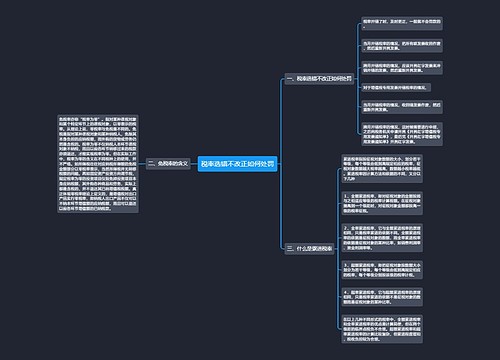This screenshot has width=500, height=360.
Task: Select leaf mentioning 《开具红字增值税专用发票通知单》
Action: click(402, 134)
